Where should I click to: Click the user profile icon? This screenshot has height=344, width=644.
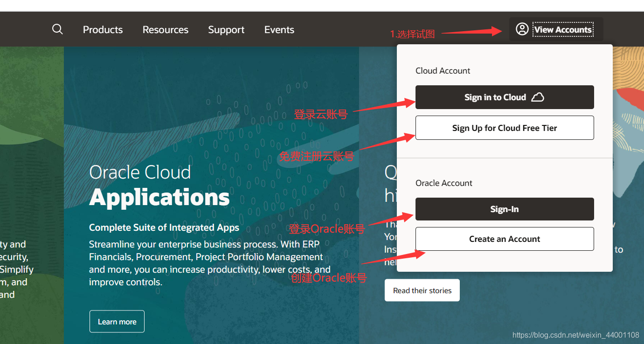pyautogui.click(x=522, y=29)
